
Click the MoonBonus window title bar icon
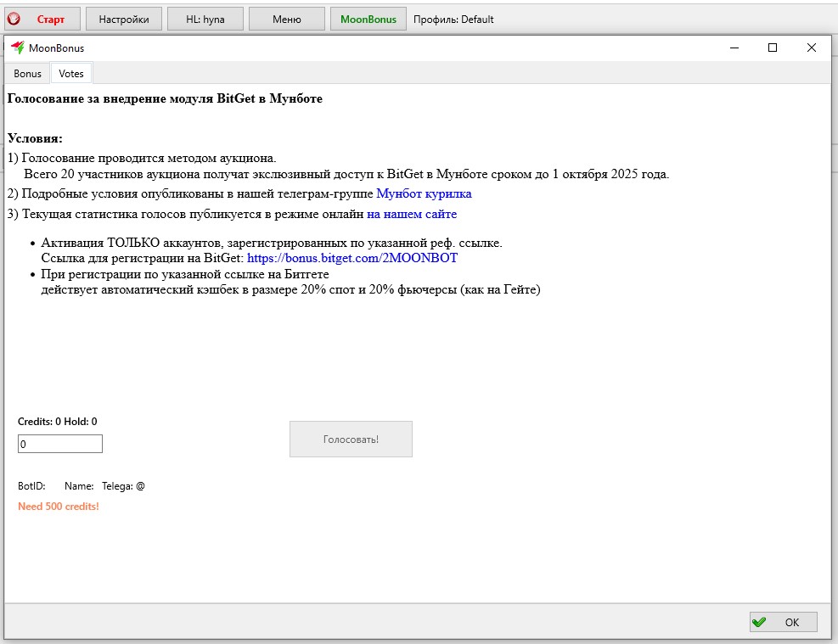17,48
